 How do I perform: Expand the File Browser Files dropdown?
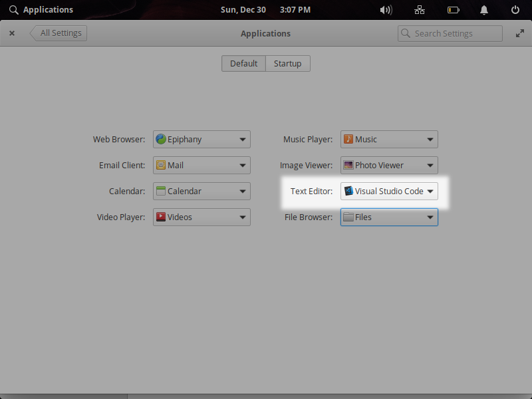389,217
